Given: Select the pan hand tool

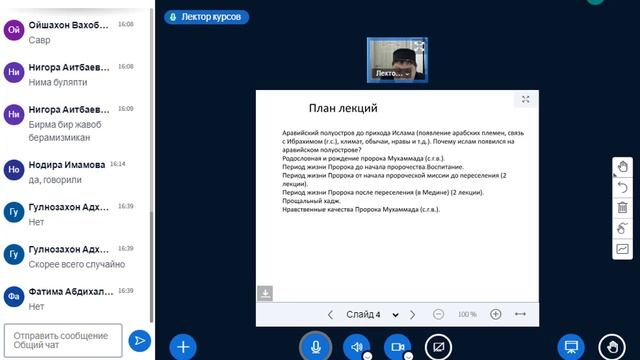Looking at the screenshot, I should (x=622, y=167).
